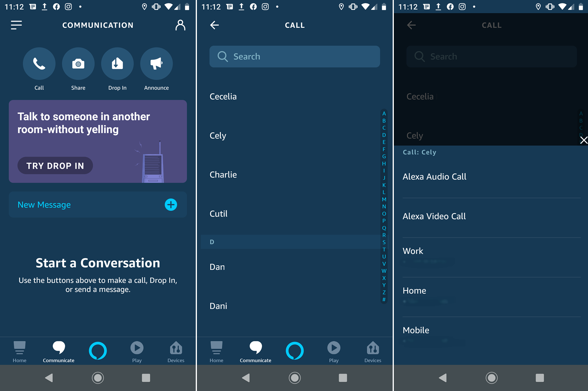Open Home tab in left screen

(20, 352)
